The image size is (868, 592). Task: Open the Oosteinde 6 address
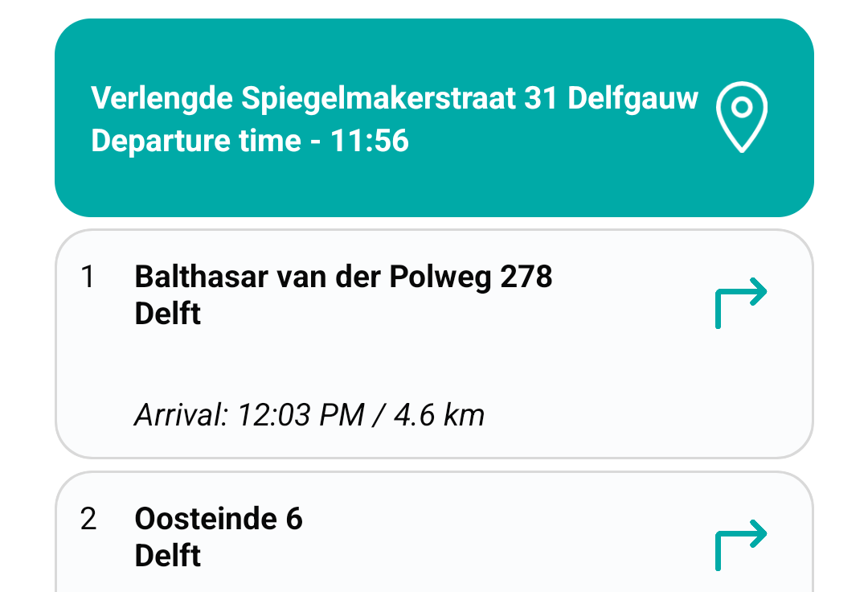click(219, 520)
